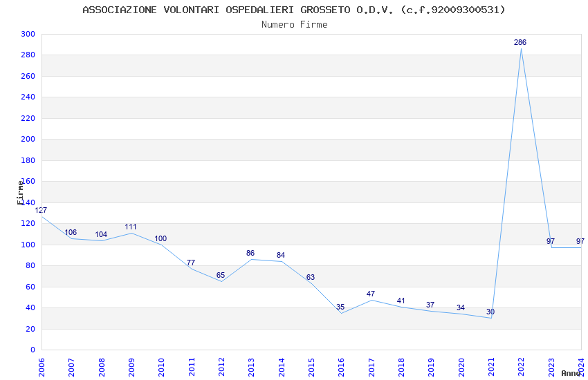This screenshot has width=588, height=380.
Task: Click the 2012 year label on x-axis
Action: point(221,367)
